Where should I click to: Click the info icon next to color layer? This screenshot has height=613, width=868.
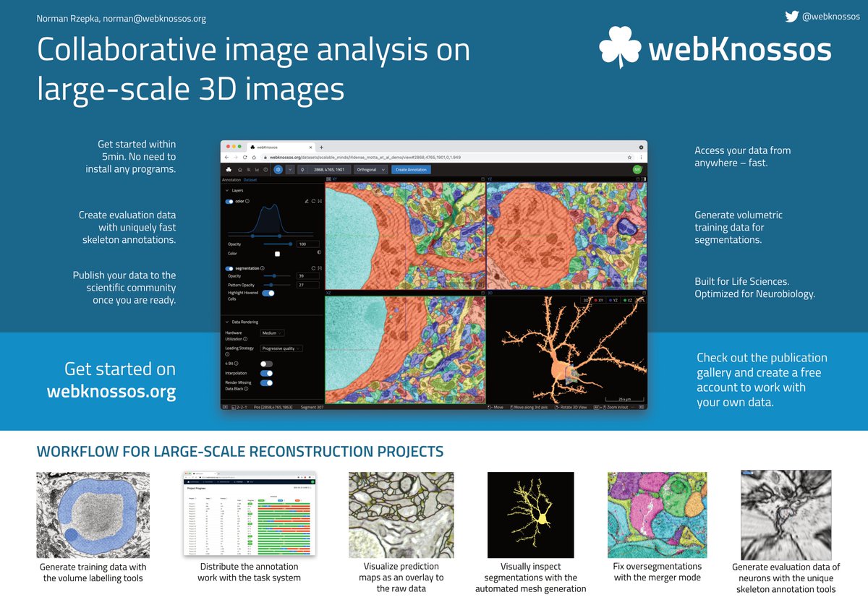tap(247, 201)
